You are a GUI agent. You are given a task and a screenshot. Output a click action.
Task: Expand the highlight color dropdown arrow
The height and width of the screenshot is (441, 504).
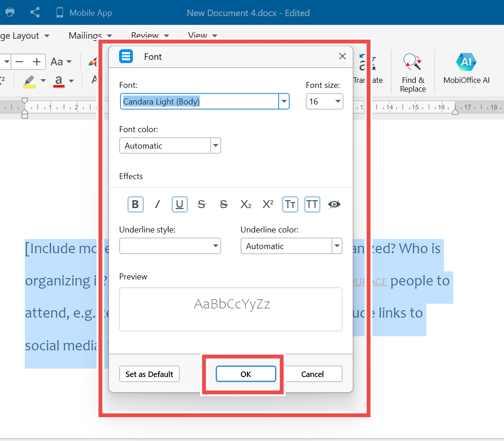click(43, 81)
